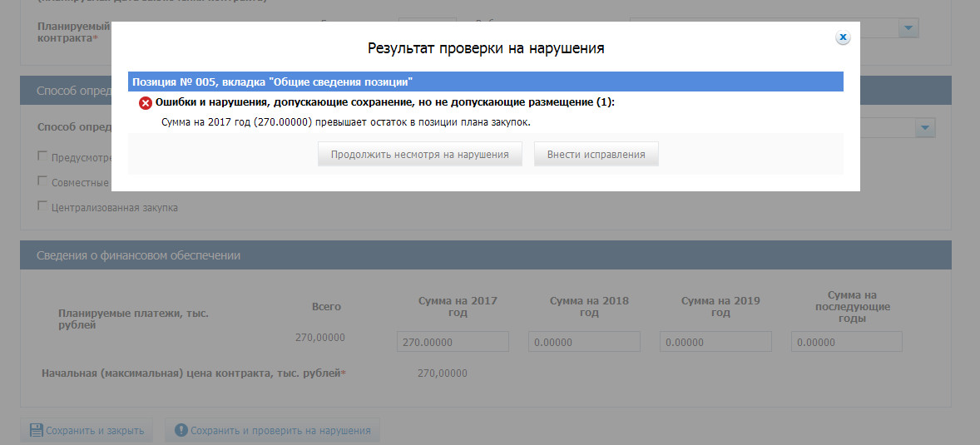This screenshot has height=445, width=980.
Task: Click the floppy disk icon for Сохранить и закрыть
Action: coord(37,430)
